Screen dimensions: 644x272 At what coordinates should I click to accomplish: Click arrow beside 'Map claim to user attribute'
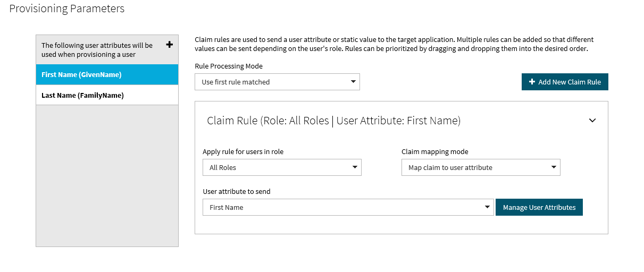coord(554,167)
